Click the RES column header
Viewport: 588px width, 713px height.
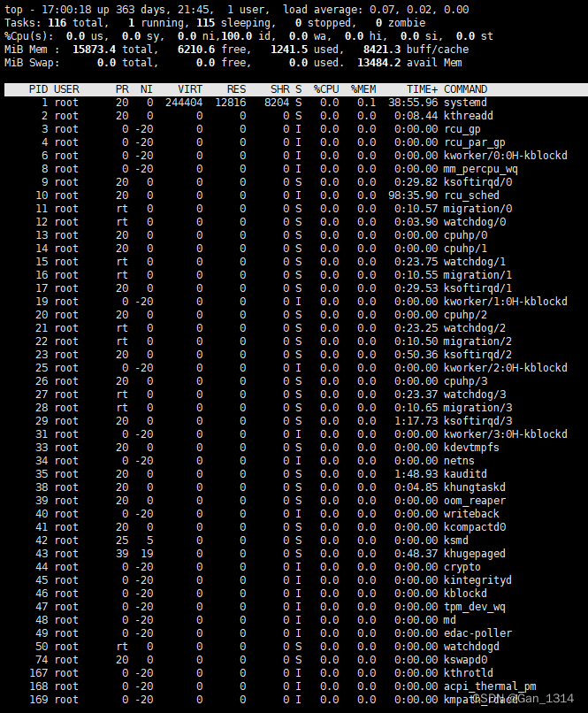point(236,89)
